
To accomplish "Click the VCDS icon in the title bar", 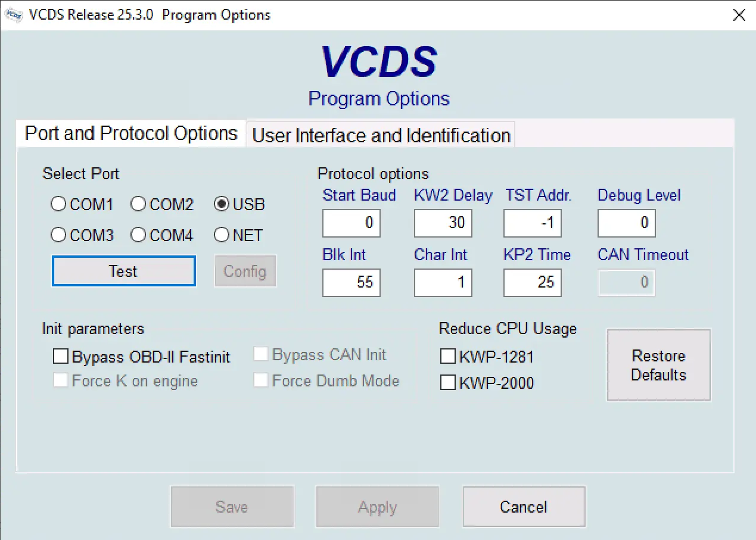I will tap(14, 15).
